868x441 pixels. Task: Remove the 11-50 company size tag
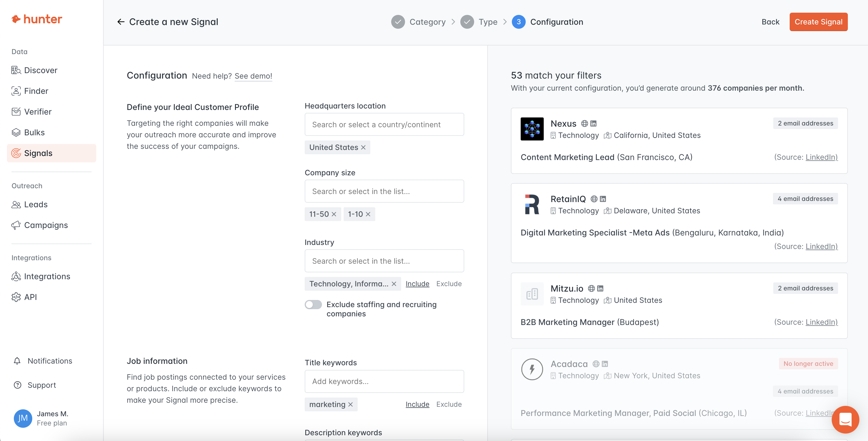(334, 214)
